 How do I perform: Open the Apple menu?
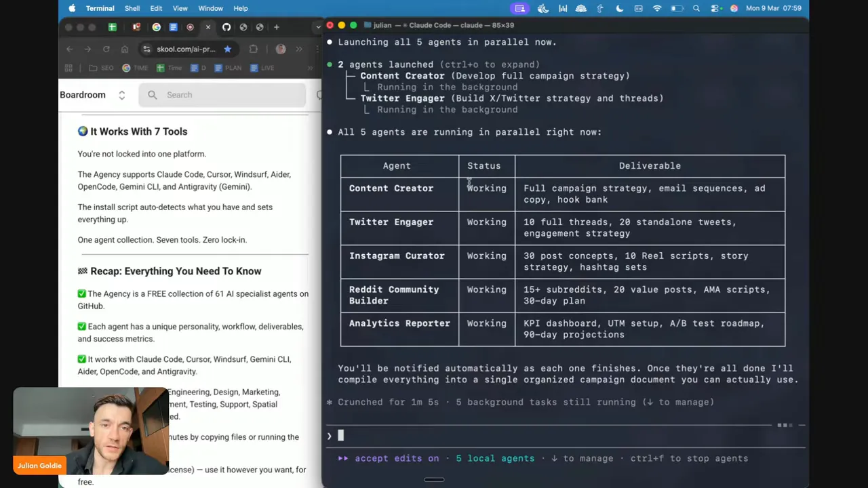tap(72, 8)
